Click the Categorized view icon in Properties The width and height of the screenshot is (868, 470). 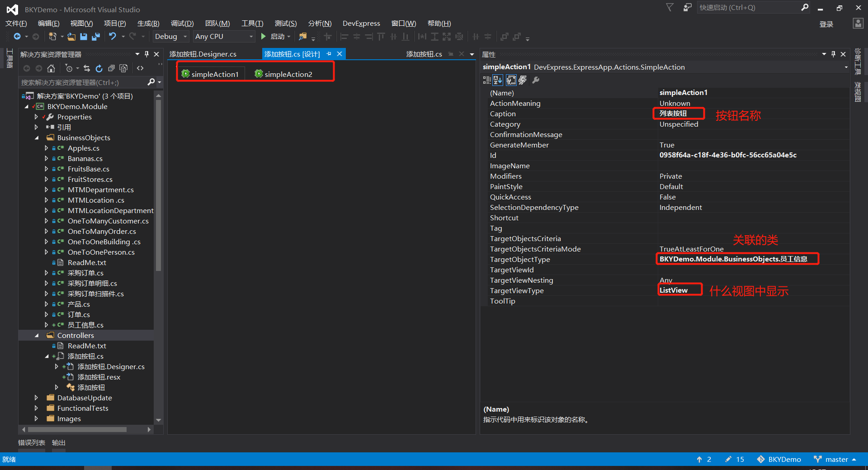(487, 80)
